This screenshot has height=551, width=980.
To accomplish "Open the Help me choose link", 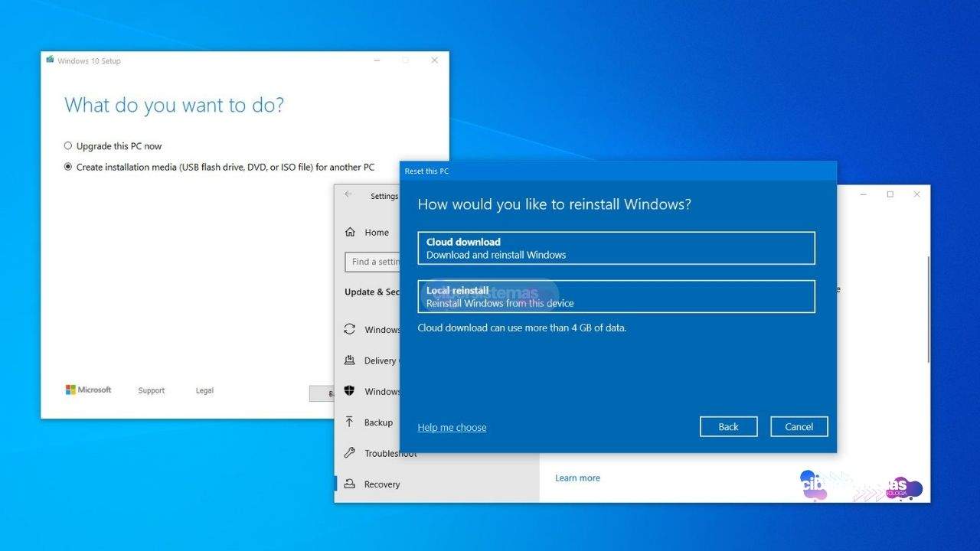I will 452,427.
